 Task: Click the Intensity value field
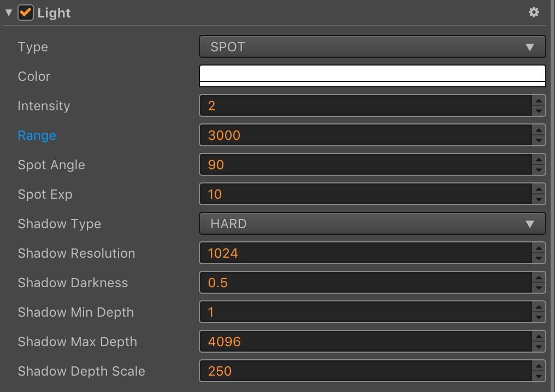click(x=365, y=105)
